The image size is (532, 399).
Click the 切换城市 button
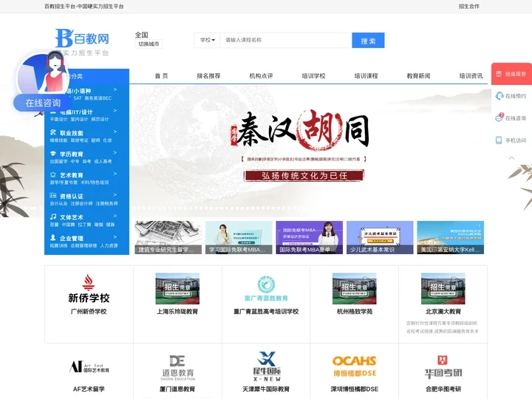149,44
